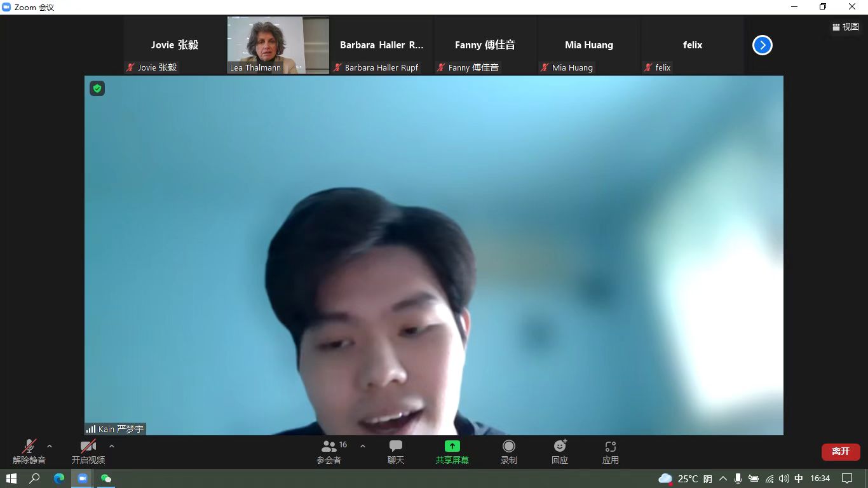Start camera with 开启视频 button
Screen dimensions: 868x488
[88, 452]
